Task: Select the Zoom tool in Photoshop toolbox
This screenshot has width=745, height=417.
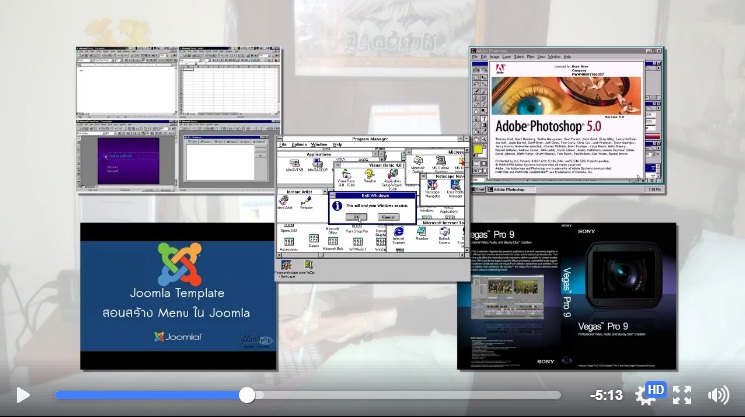Action: (483, 139)
